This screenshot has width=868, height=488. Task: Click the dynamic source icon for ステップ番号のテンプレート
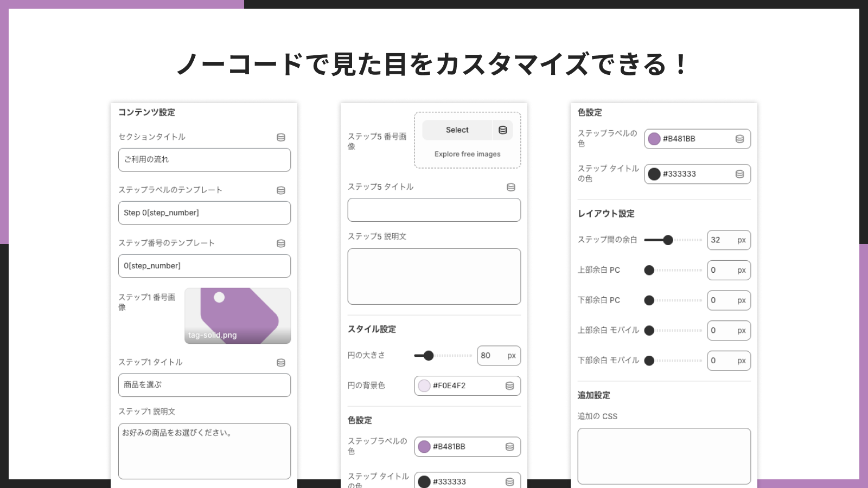click(280, 243)
